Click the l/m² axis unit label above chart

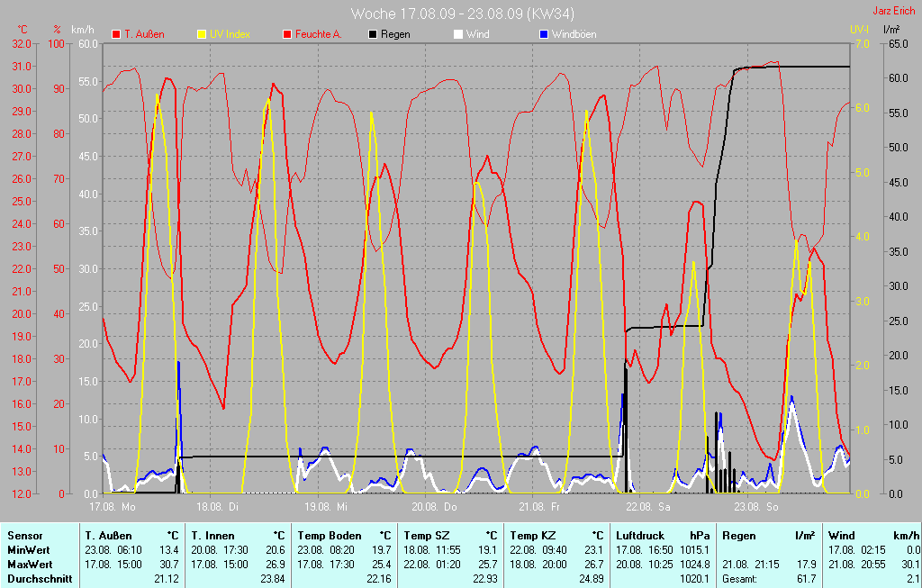tap(890, 29)
